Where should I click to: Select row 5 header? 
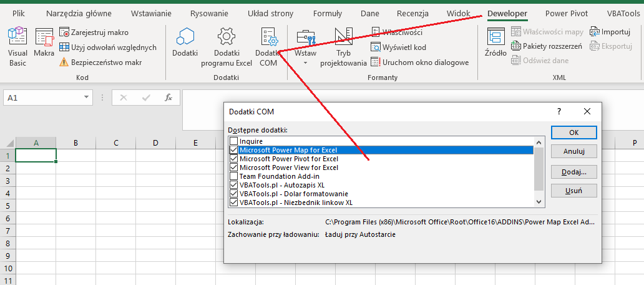click(7, 206)
